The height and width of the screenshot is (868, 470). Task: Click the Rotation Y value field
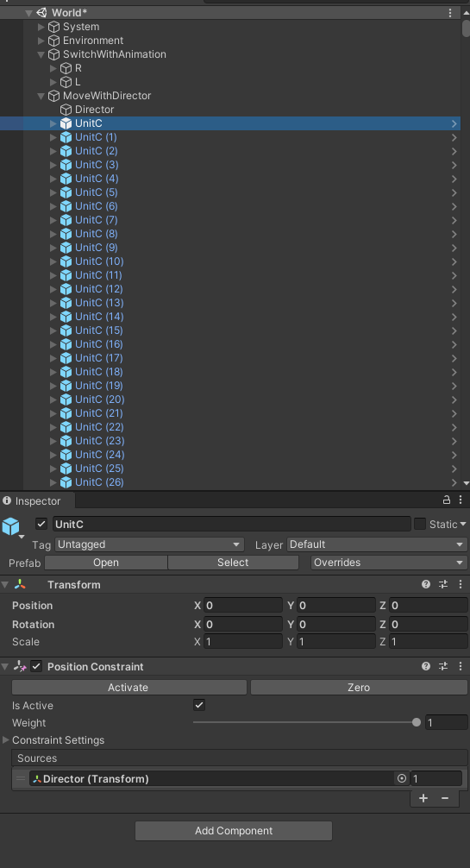point(336,625)
